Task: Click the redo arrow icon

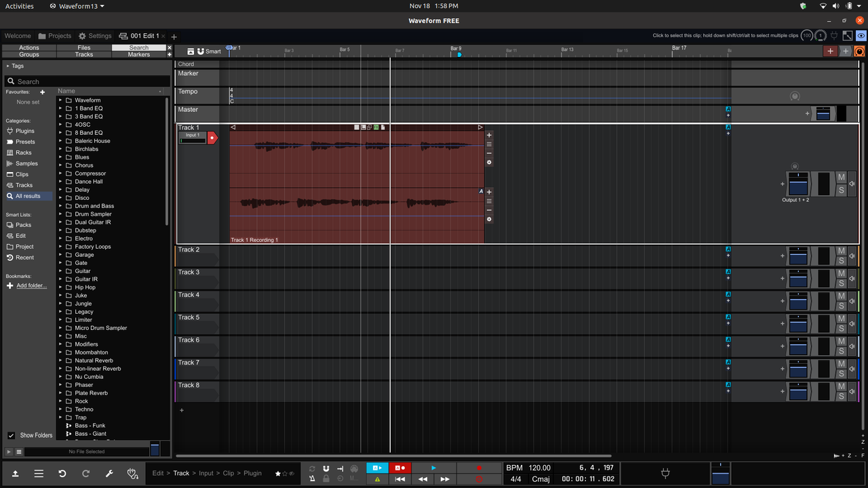Action: [85, 473]
